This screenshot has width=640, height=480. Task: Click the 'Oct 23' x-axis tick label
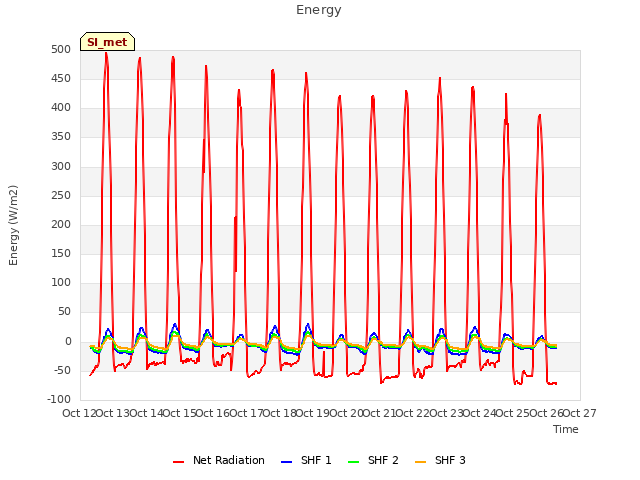click(446, 413)
